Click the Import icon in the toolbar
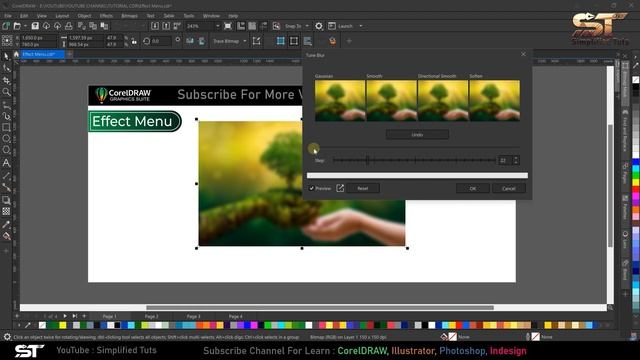 (155, 26)
